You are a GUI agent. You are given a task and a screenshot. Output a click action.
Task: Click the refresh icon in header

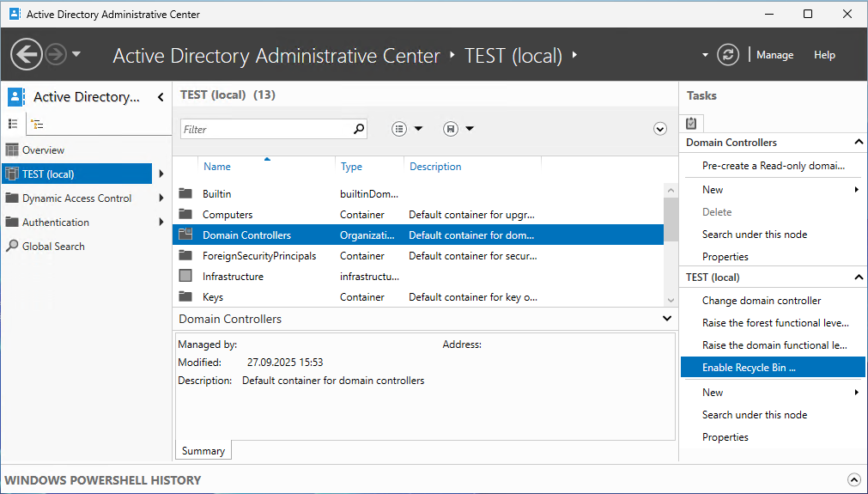pos(728,55)
